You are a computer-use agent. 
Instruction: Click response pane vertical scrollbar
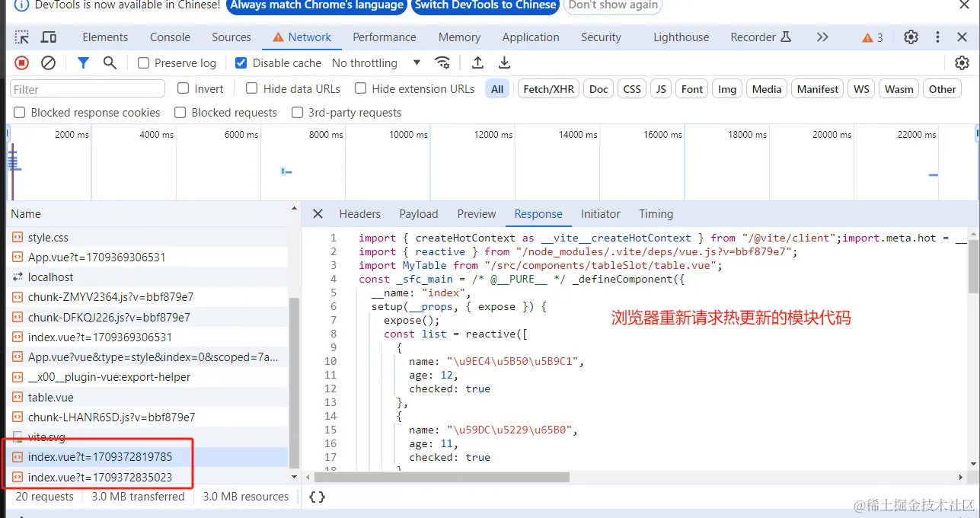(x=974, y=265)
